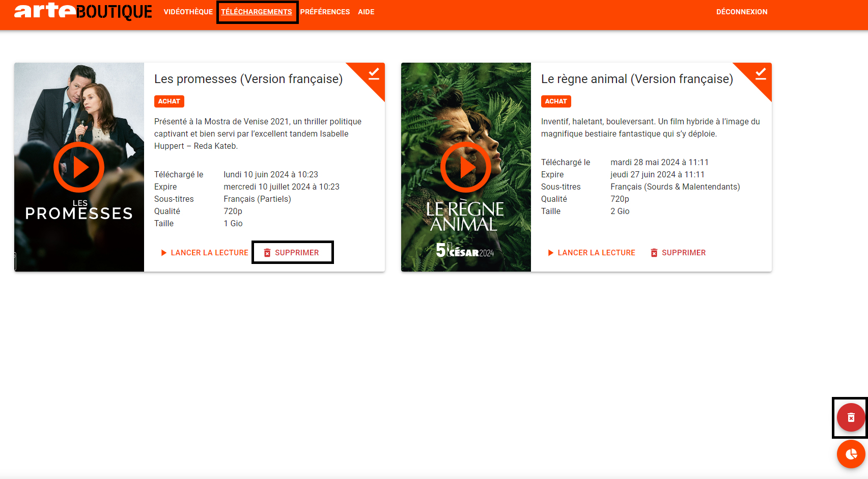
Task: Switch to Téléchargements tab
Action: (x=257, y=12)
